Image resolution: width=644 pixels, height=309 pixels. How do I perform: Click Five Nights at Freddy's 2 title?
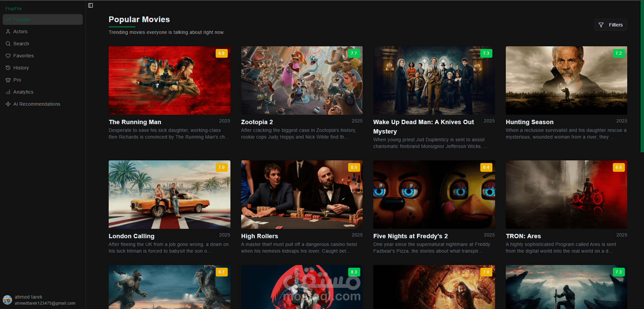tap(411, 236)
